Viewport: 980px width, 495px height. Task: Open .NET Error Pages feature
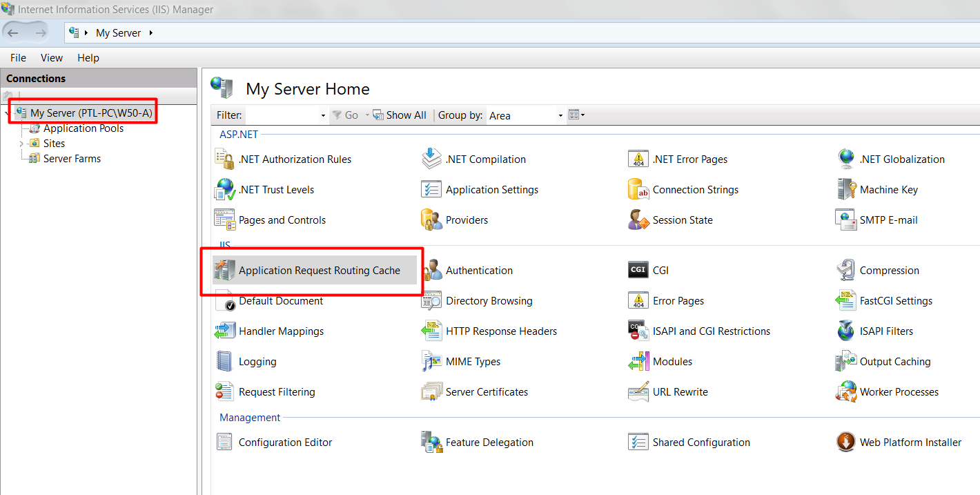(x=678, y=159)
